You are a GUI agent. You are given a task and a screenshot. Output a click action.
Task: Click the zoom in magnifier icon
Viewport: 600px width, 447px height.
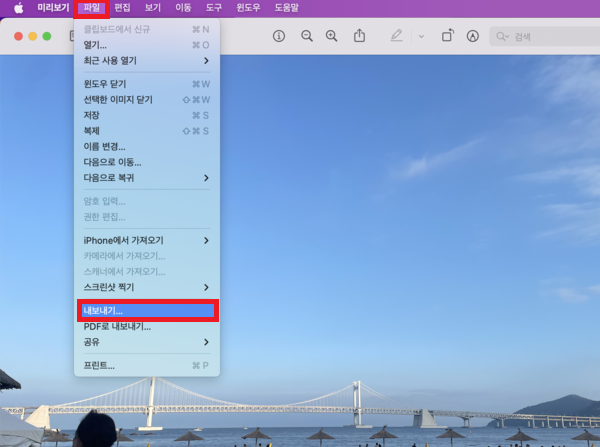[x=331, y=36]
